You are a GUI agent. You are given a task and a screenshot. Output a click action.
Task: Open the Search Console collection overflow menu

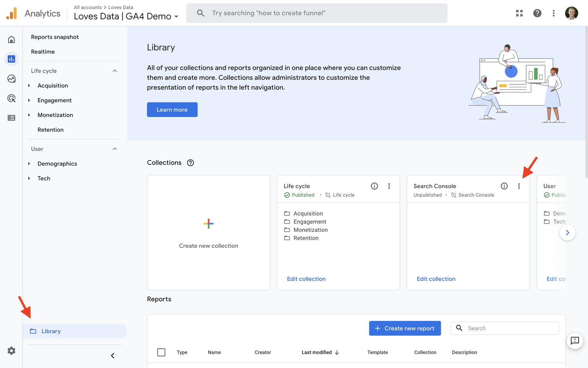click(x=519, y=186)
